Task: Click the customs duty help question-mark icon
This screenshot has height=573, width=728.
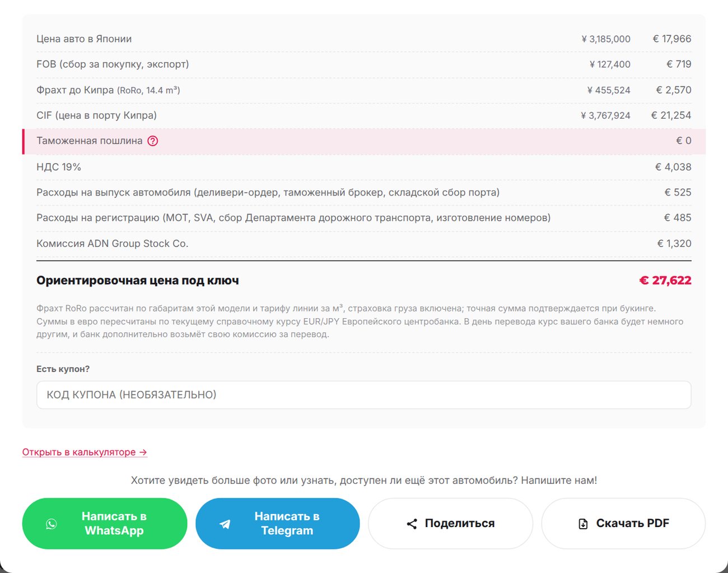Action: (153, 141)
